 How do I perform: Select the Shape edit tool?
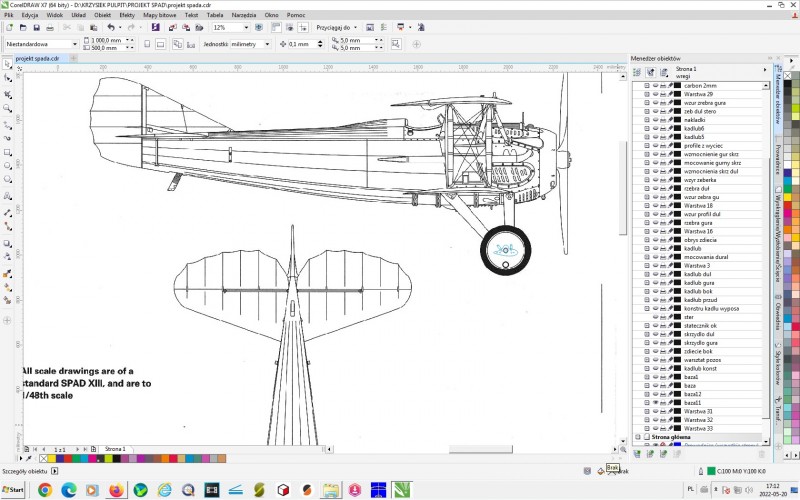[x=7, y=78]
